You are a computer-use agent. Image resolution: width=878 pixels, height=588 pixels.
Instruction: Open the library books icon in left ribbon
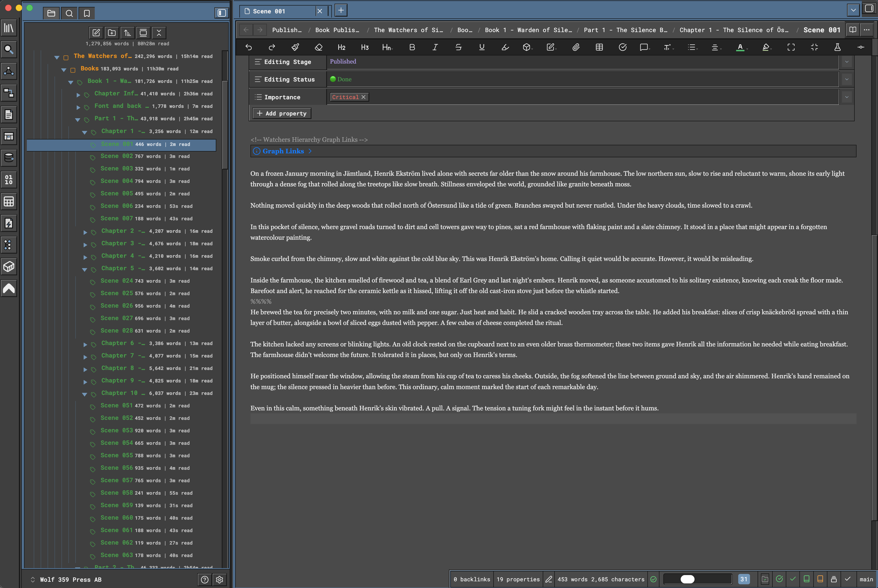tap(9, 28)
